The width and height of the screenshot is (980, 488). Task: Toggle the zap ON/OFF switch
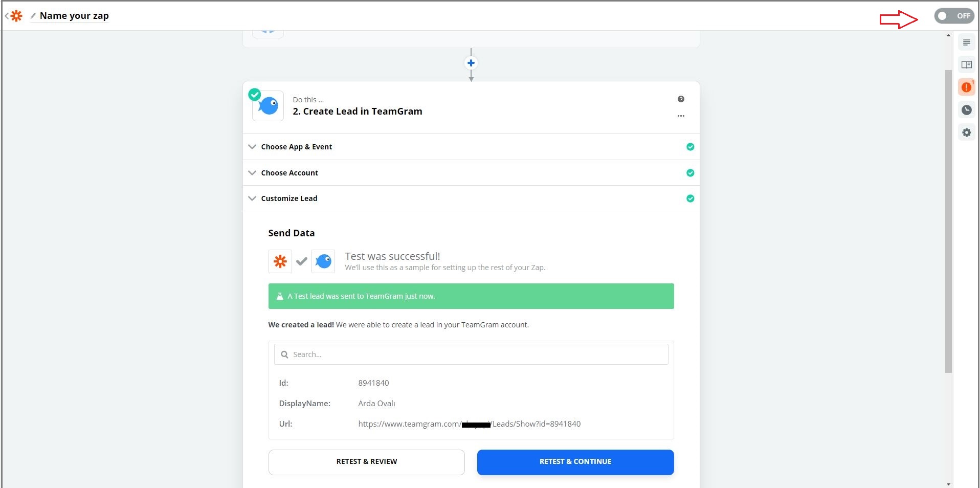click(x=954, y=16)
